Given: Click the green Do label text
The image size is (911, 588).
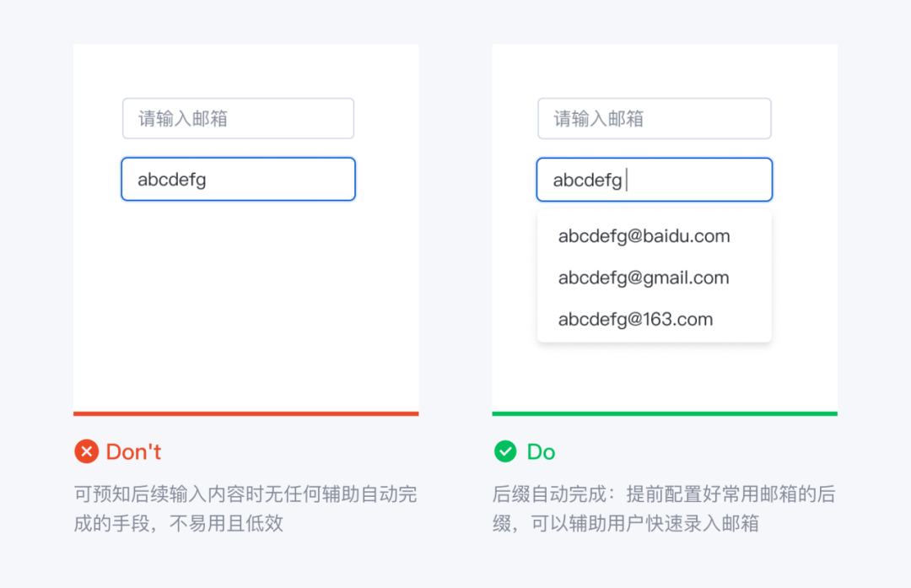Looking at the screenshot, I should point(541,451).
